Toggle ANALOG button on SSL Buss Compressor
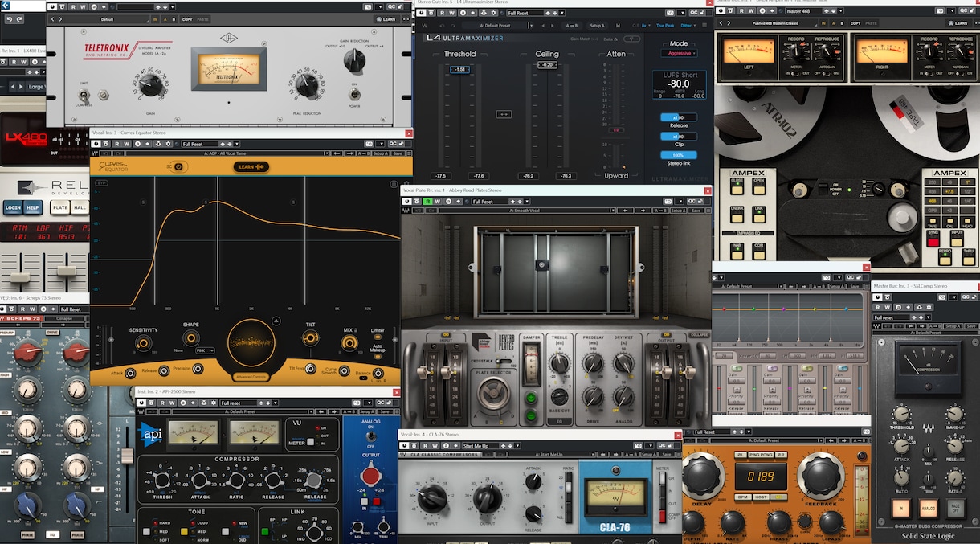The width and height of the screenshot is (980, 544). tap(928, 508)
